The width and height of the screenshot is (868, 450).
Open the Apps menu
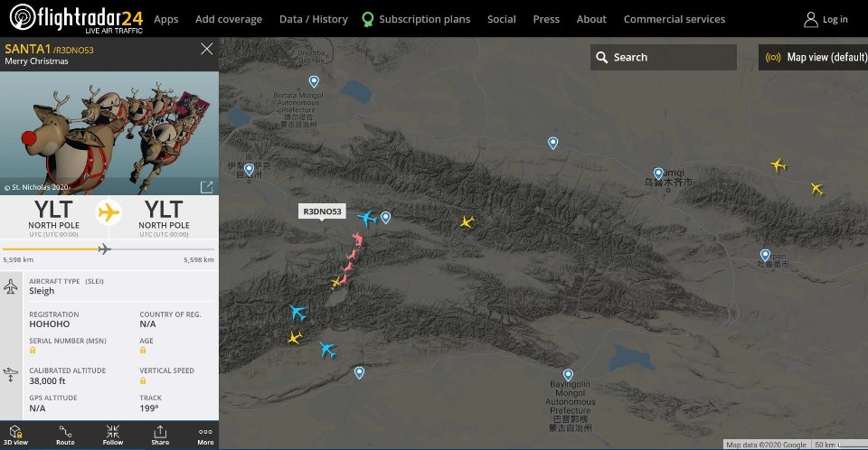[166, 19]
